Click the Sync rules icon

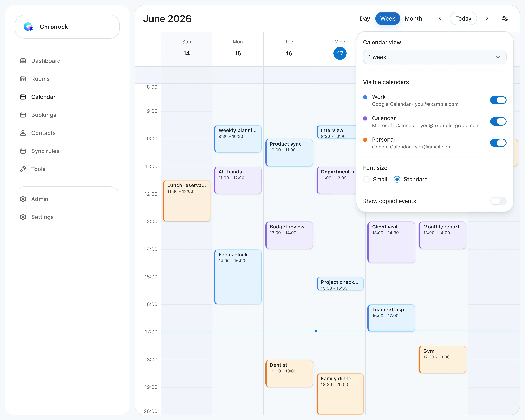coord(23,151)
